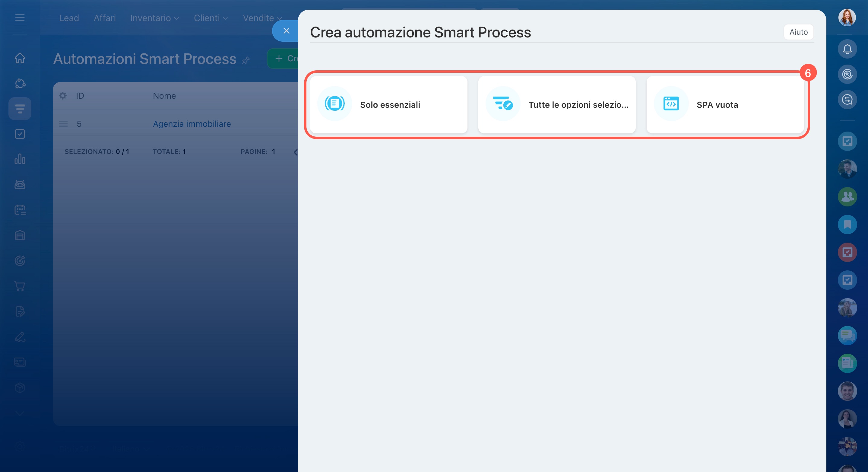The height and width of the screenshot is (472, 868).
Task: Open the analytics bar chart icon
Action: click(x=20, y=159)
